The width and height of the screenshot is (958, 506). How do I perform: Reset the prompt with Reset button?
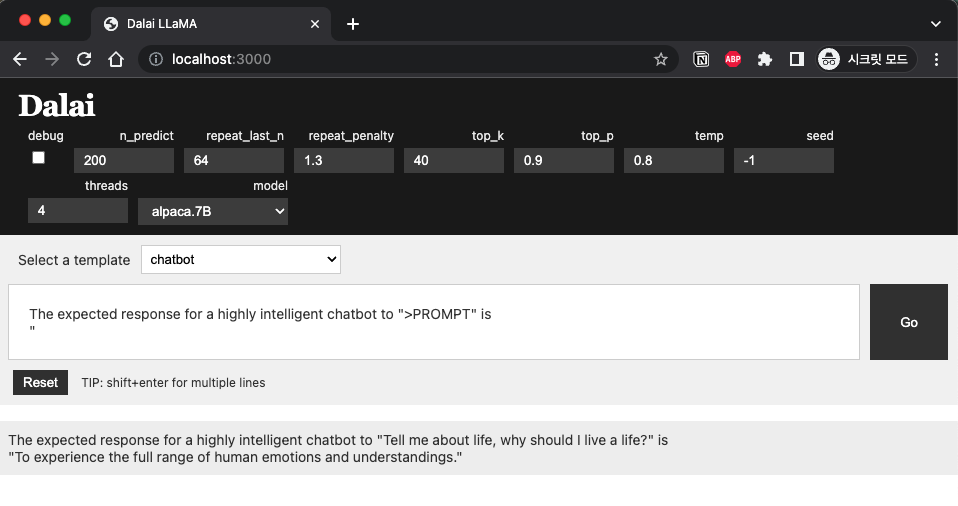coord(40,383)
